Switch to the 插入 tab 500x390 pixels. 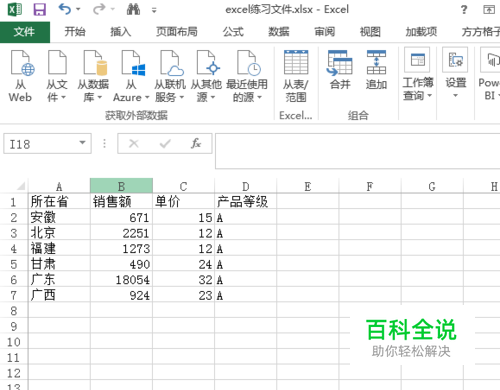pyautogui.click(x=121, y=32)
